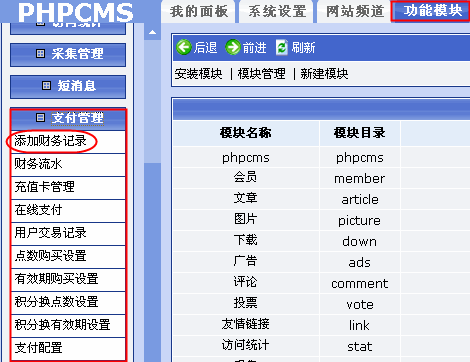The image size is (470, 362).
Task: Click the article directory cell
Action: (x=360, y=199)
